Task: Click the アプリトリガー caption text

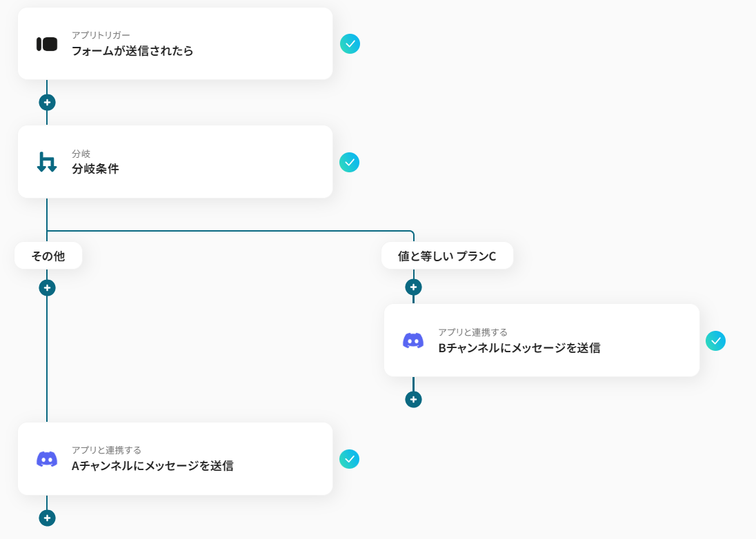Action: click(101, 35)
